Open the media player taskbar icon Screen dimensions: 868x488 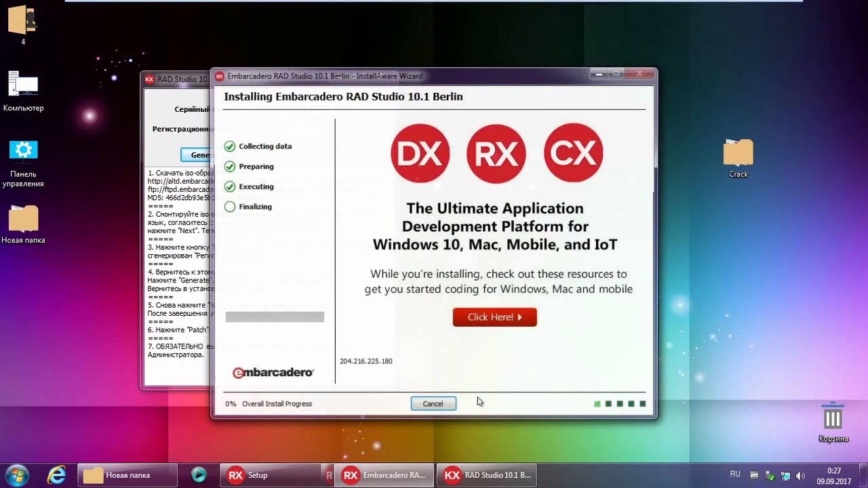pos(199,475)
